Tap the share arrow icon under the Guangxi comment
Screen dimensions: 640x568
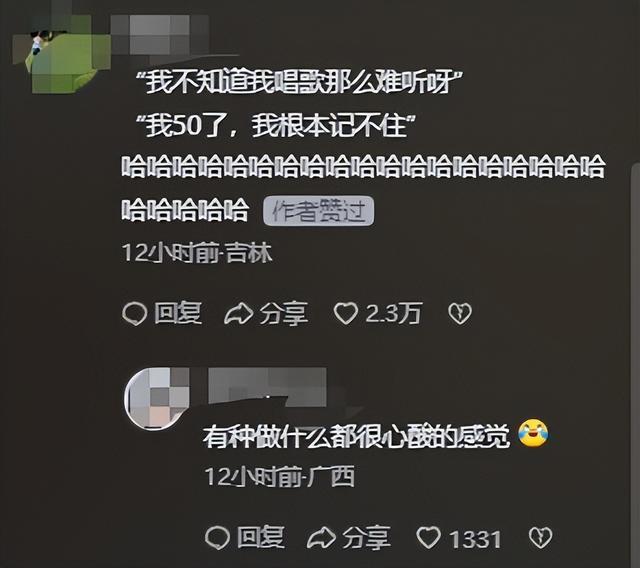[x=321, y=538]
